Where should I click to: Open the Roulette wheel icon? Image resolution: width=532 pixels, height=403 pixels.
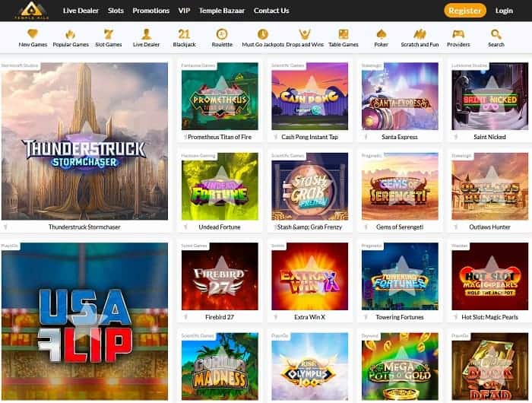coord(222,34)
